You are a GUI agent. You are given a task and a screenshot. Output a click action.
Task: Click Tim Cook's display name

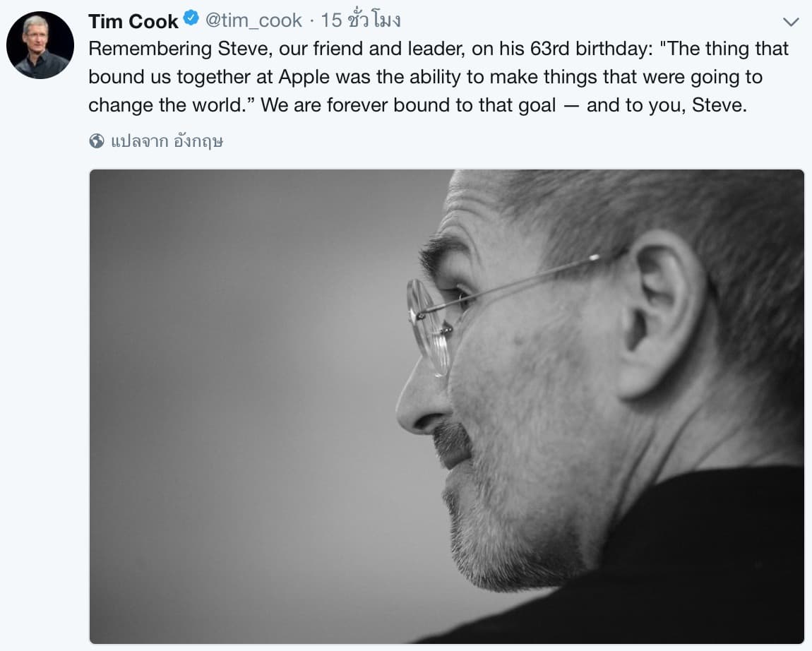(x=133, y=20)
